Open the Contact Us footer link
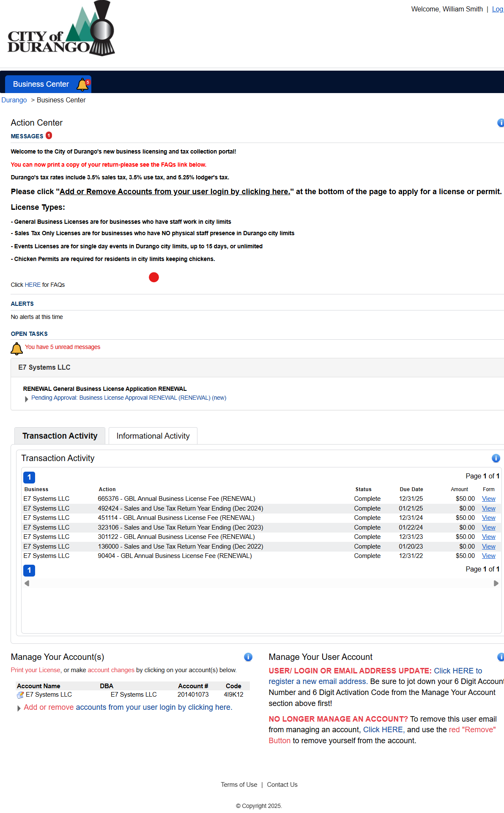 tap(282, 785)
